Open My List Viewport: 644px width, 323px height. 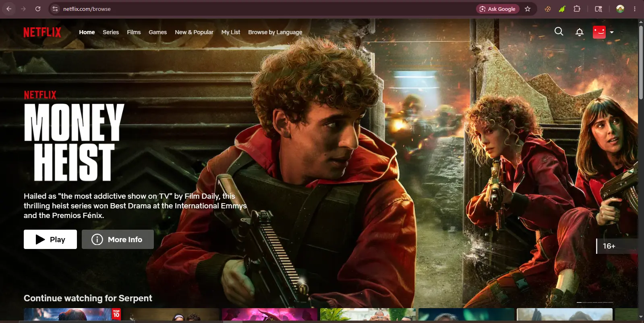231,32
